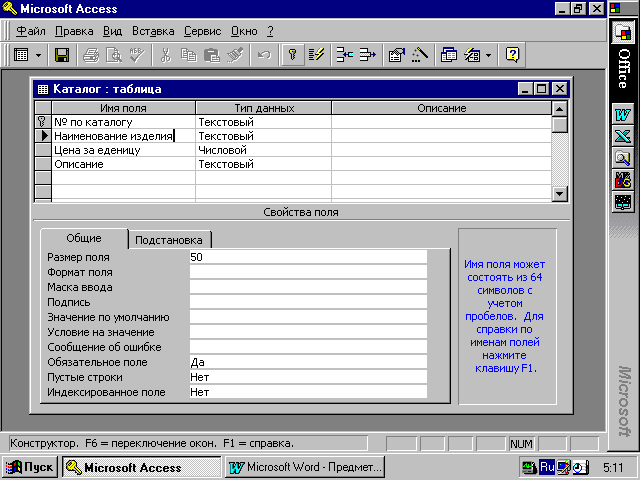Click the Тип данных column header

point(264,108)
